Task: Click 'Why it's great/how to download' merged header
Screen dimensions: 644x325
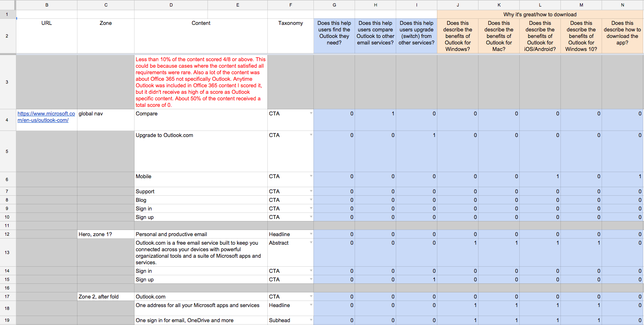Action: tap(540, 14)
